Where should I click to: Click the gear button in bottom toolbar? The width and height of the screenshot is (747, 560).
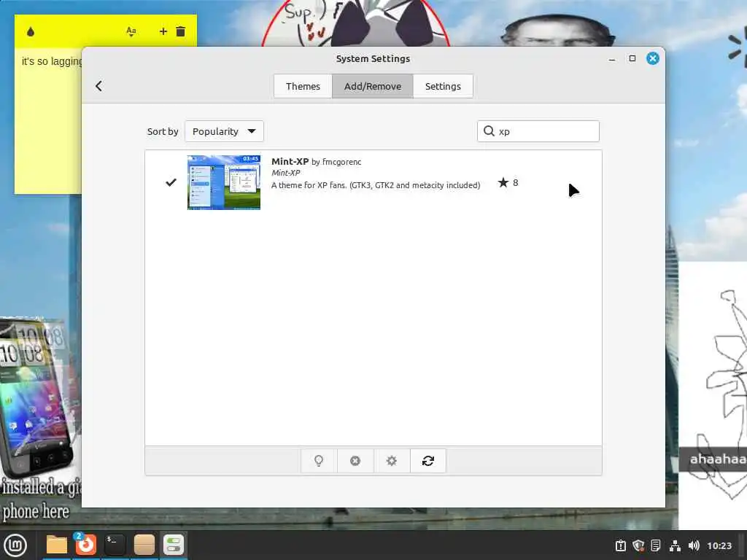(x=391, y=461)
